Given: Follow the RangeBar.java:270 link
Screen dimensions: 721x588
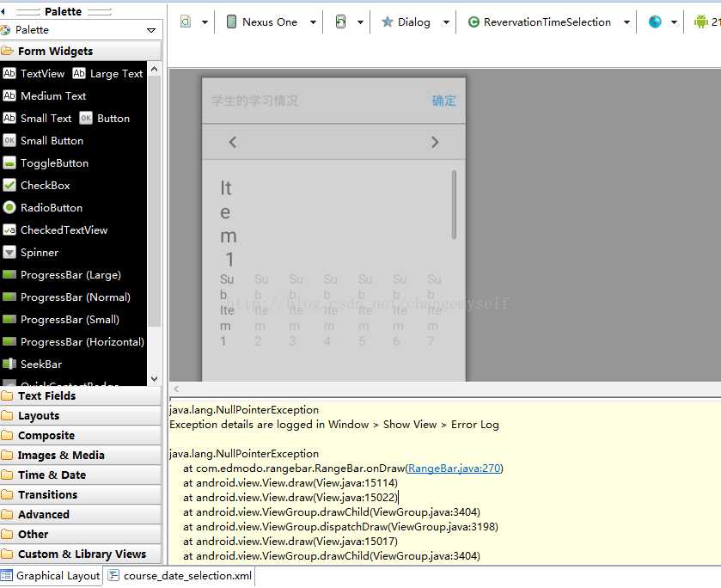Looking at the screenshot, I should coord(454,469).
